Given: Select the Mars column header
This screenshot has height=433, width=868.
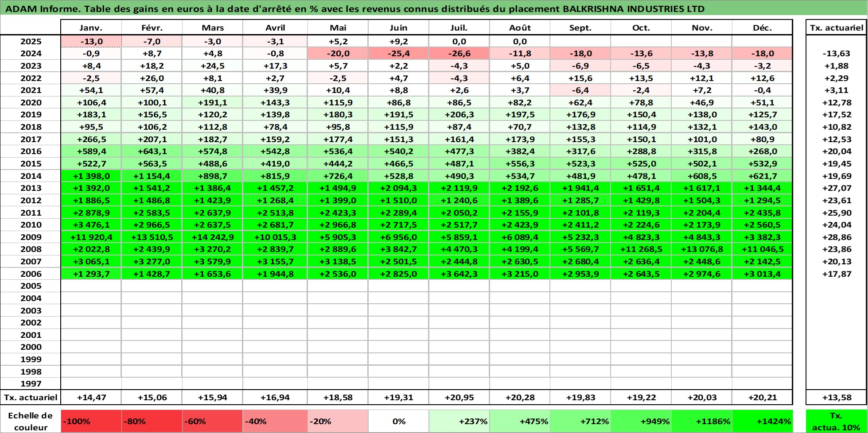Looking at the screenshot, I should coord(213,27).
